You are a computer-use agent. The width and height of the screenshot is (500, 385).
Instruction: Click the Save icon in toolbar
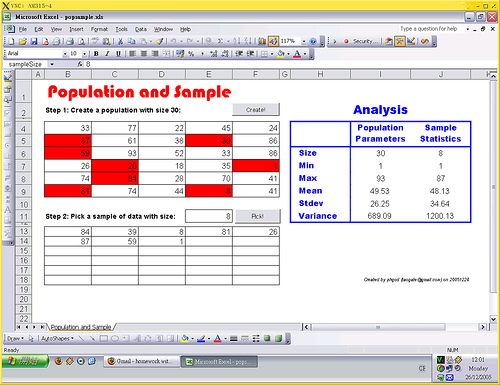(34, 41)
